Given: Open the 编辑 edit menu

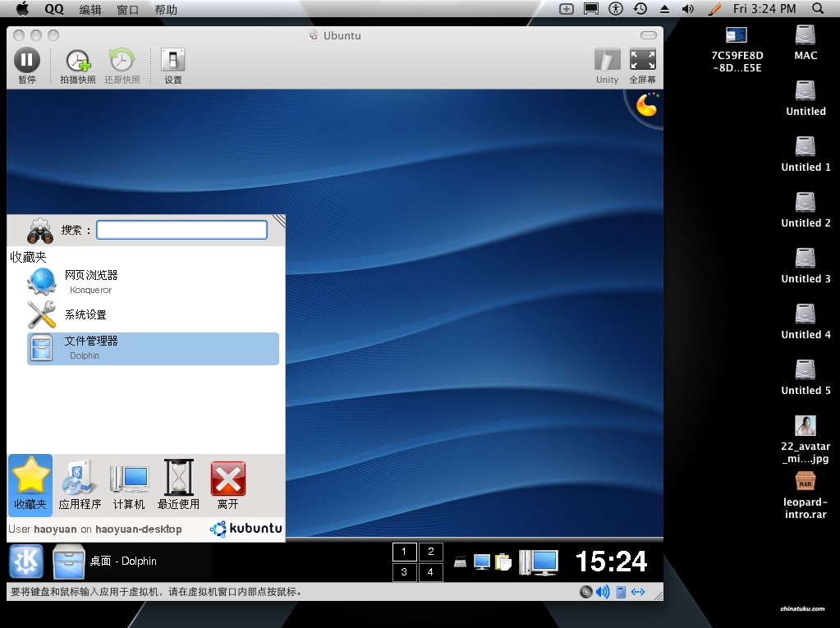Looking at the screenshot, I should click(x=90, y=9).
